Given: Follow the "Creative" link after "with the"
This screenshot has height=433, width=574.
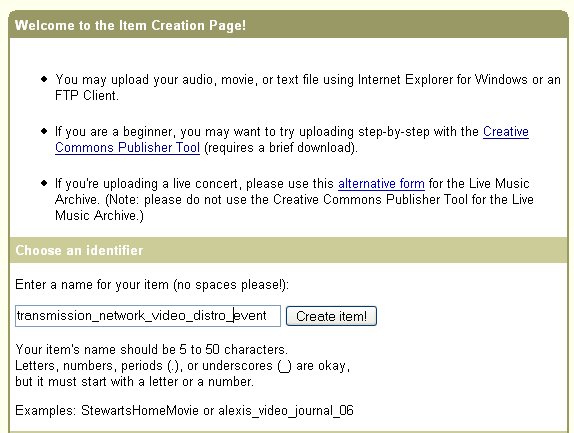Looking at the screenshot, I should (x=506, y=131).
